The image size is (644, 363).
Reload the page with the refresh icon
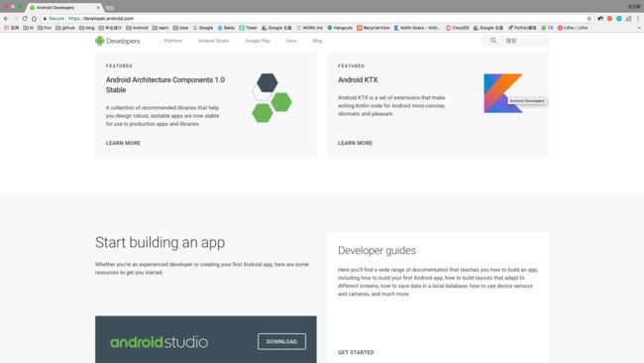(x=25, y=19)
